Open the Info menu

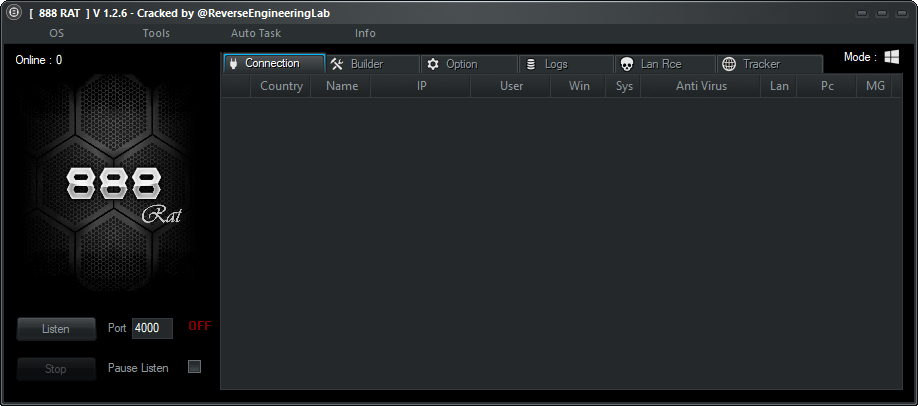click(365, 33)
